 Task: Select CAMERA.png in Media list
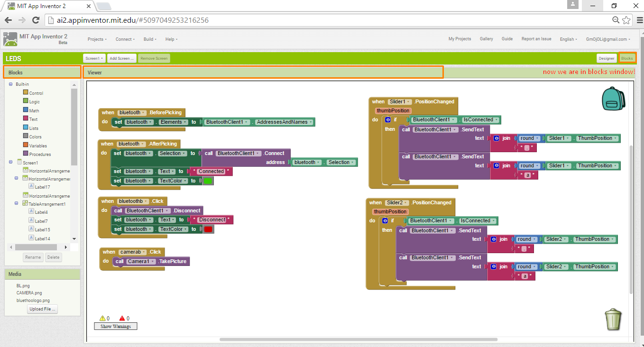[x=29, y=293]
